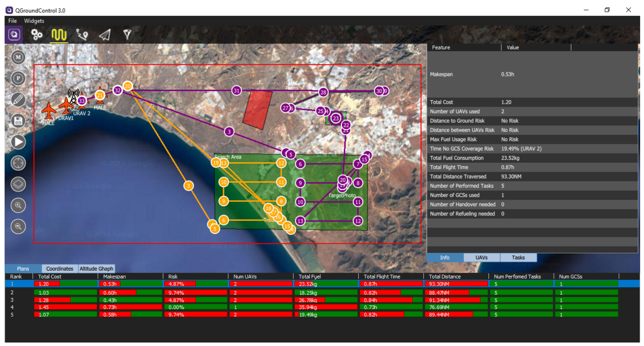
Task: Click the yellow waveform toolbar icon
Action: pyautogui.click(x=59, y=34)
